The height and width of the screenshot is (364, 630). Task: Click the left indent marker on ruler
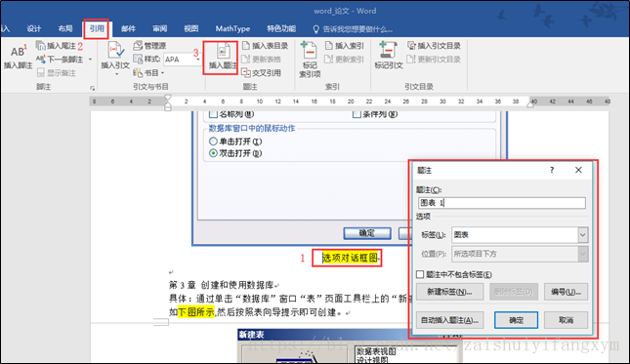click(x=168, y=106)
